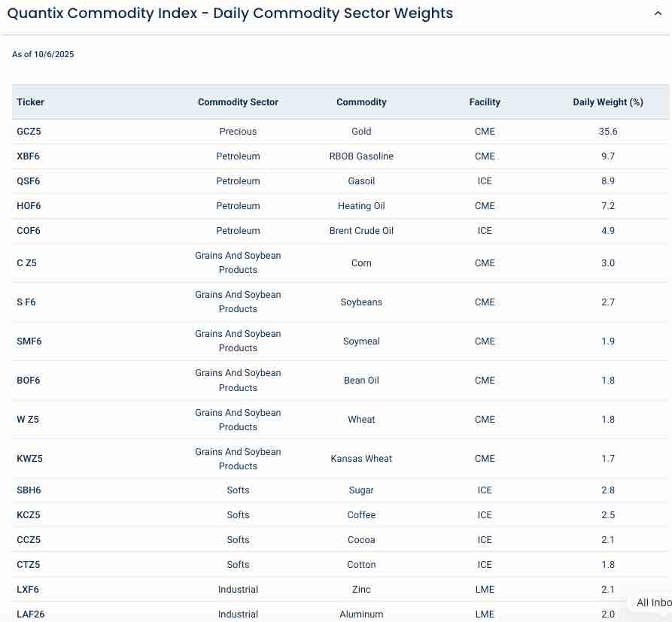Select the XBF6 ticker cell

[x=29, y=156]
